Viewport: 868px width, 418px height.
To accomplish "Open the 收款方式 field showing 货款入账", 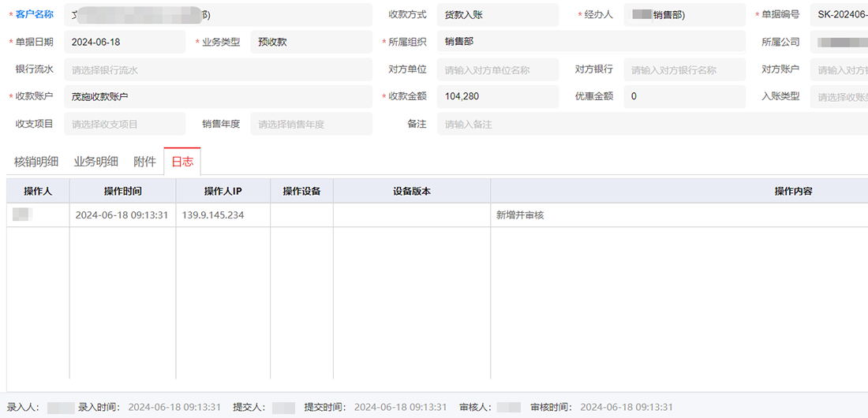I will tap(497, 15).
